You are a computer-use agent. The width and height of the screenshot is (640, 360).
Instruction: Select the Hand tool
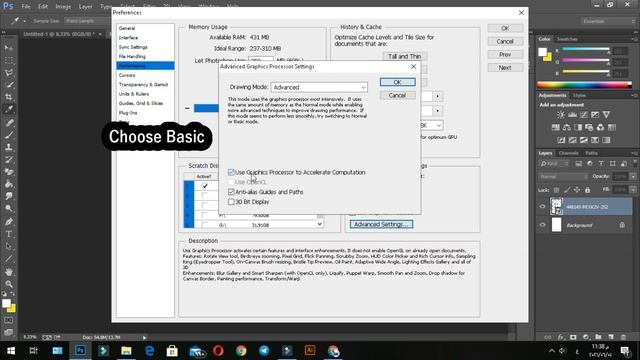[x=9, y=272]
